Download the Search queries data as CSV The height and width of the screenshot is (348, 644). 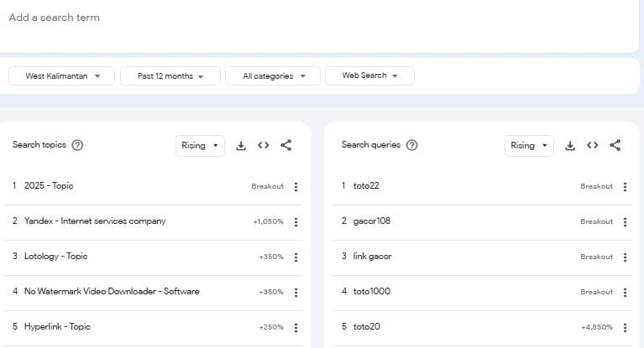(x=570, y=145)
